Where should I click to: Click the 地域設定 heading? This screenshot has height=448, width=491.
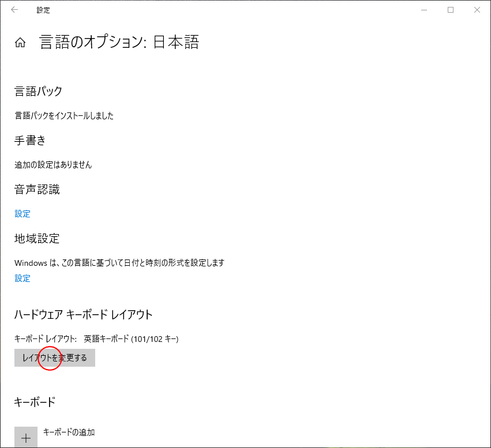[x=37, y=238]
